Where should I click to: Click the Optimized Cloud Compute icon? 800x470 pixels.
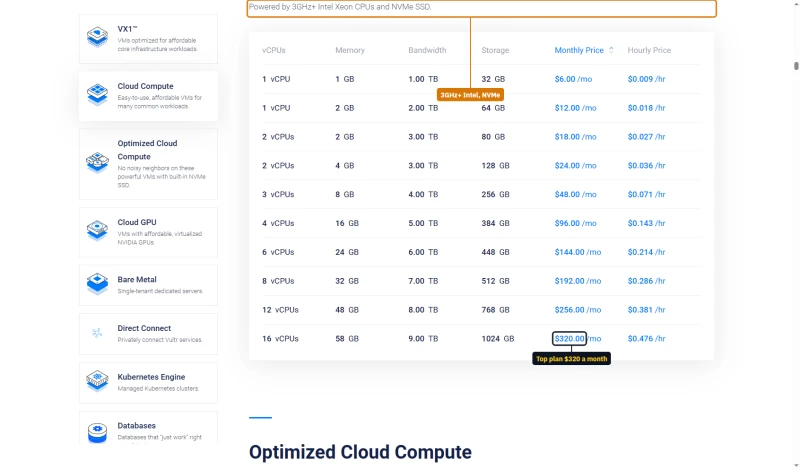coord(97,163)
